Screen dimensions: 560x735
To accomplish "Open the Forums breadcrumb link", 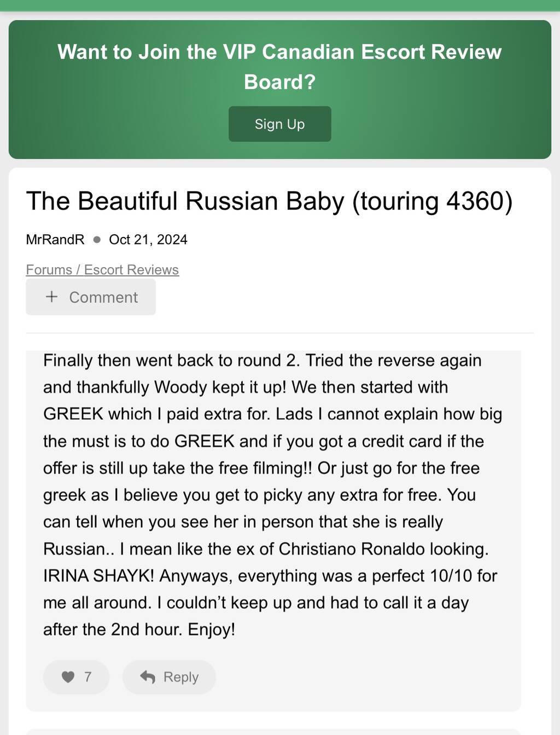I will 49,270.
